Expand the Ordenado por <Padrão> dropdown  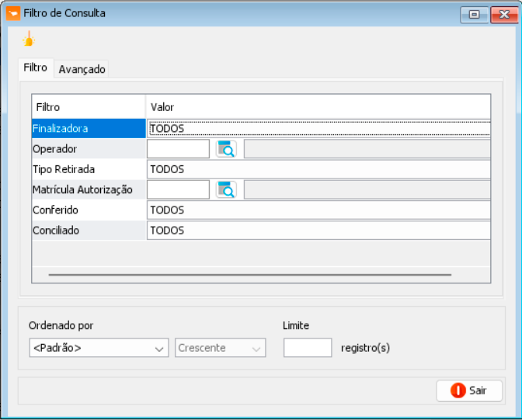[x=99, y=348]
